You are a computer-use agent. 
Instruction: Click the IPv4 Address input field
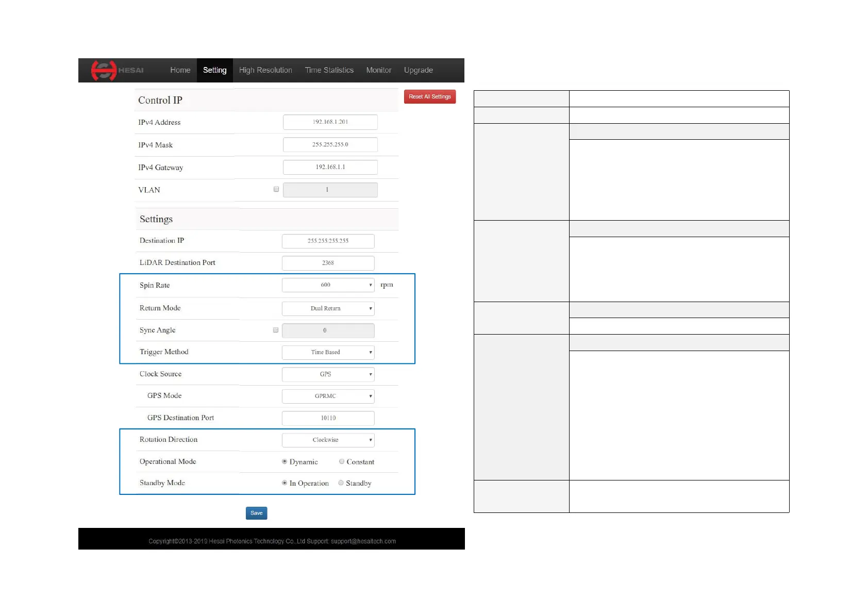click(330, 122)
